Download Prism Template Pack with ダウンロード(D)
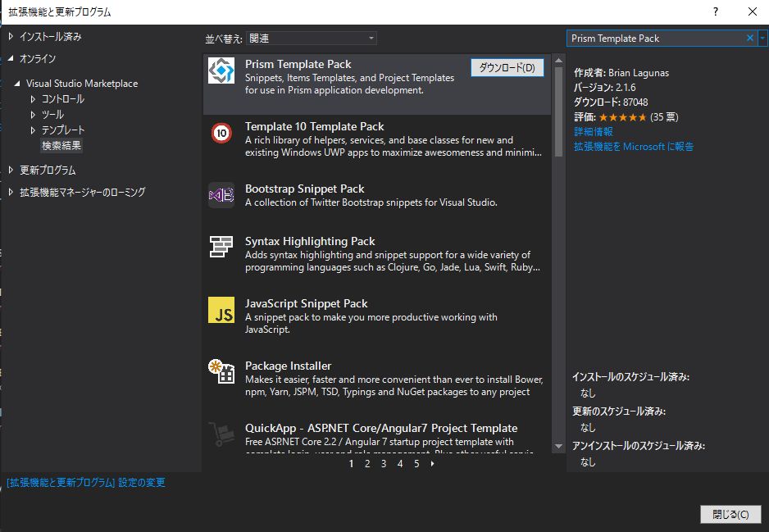This screenshot has height=532, width=769. 507,68
